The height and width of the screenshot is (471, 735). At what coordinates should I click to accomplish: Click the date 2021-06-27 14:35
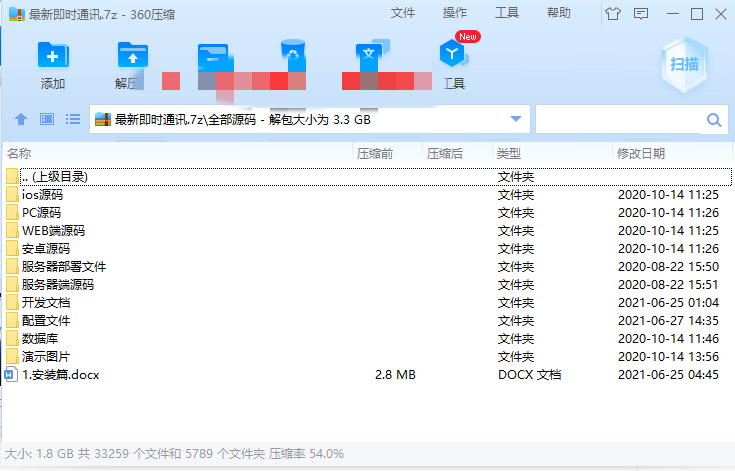[668, 321]
